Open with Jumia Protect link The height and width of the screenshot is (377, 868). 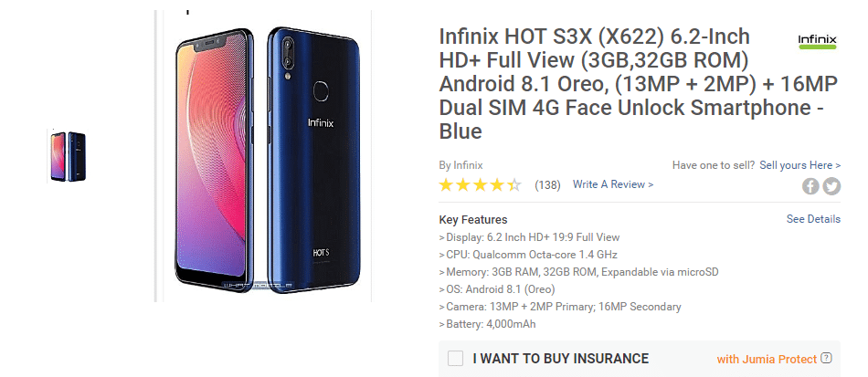767,359
